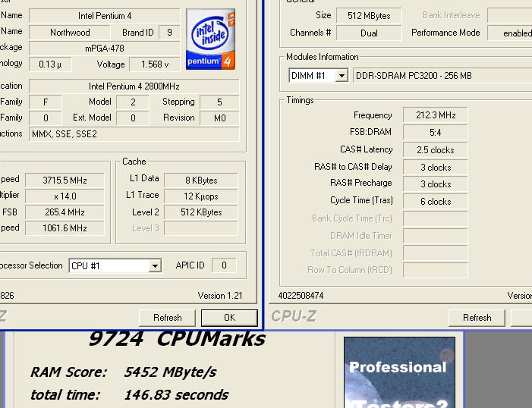
Task: Click the technology value '0.13 µ'
Action: pyautogui.click(x=50, y=64)
